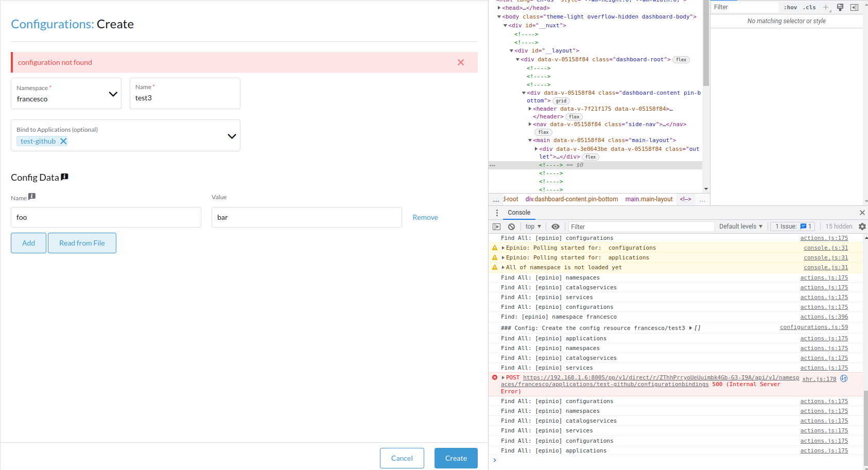Click the info icon beside the Name field label

(x=31, y=196)
